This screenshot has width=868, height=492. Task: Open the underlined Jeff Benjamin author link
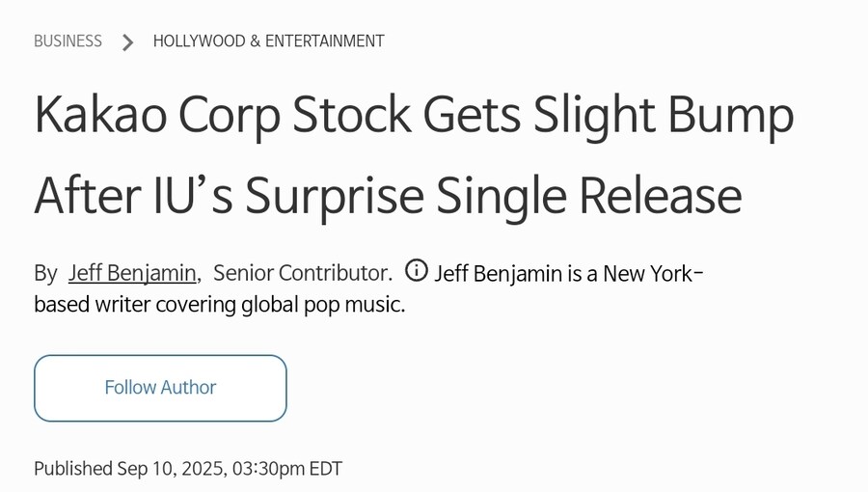pos(131,273)
